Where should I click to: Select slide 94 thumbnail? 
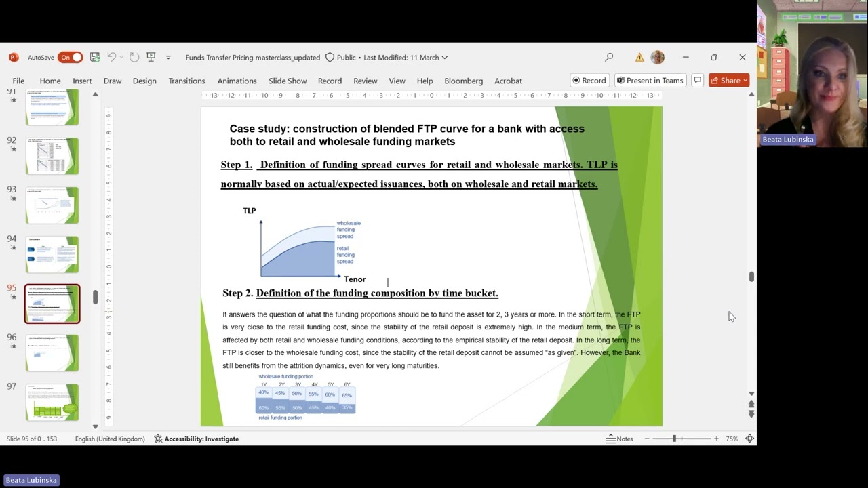tap(52, 254)
